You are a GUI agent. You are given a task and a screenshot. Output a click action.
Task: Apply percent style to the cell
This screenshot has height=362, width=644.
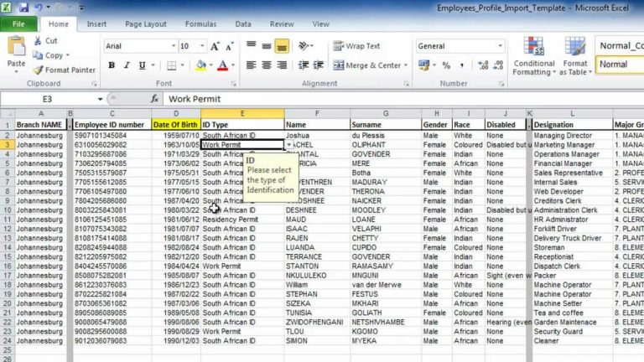pos(445,65)
